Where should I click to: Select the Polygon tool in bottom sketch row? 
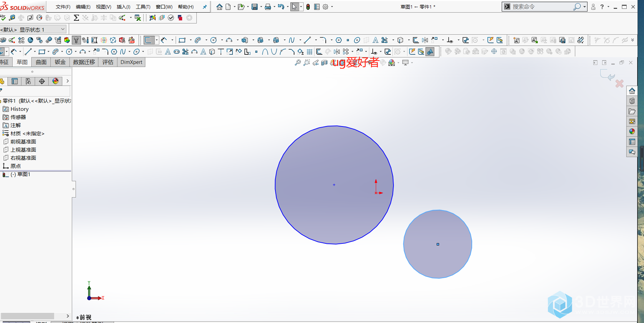[114, 52]
